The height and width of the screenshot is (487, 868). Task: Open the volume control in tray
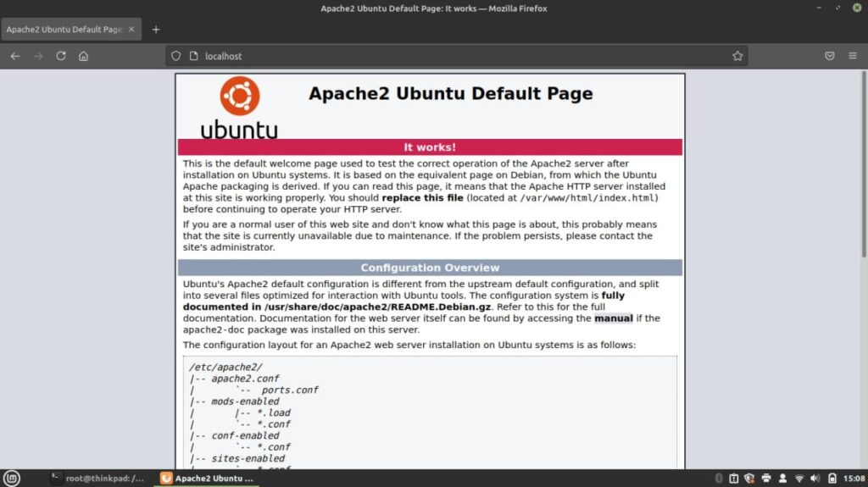(815, 479)
